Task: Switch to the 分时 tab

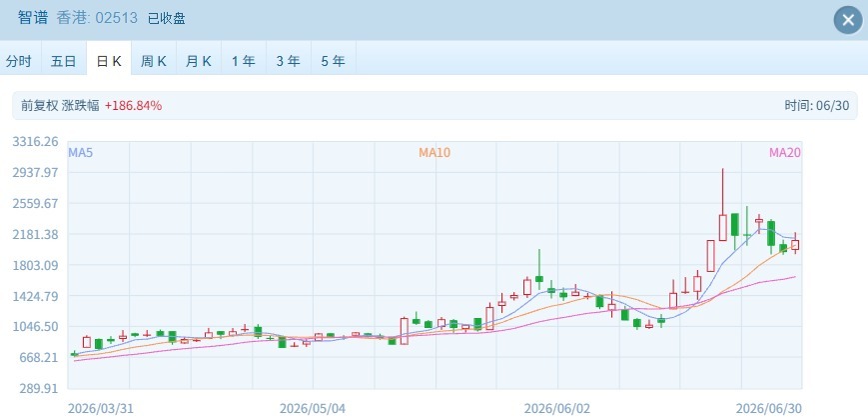Action: 19,60
